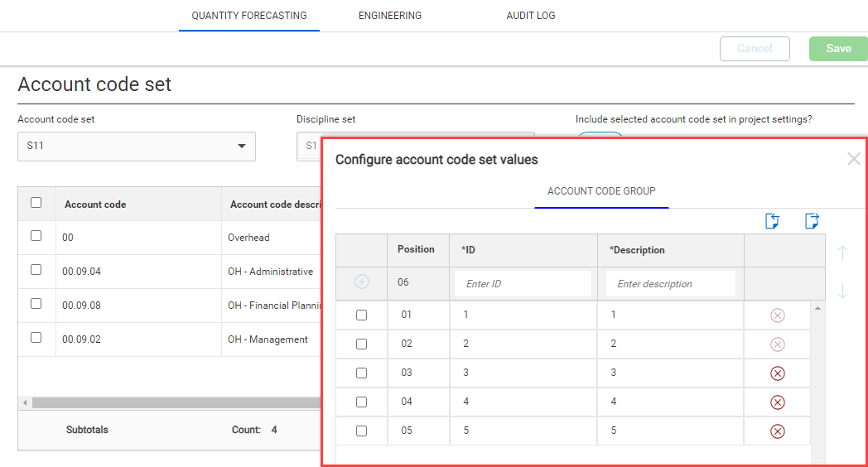Toggle the select-all checkbox in Account code header
Image resolution: width=868 pixels, height=467 pixels.
coord(36,203)
